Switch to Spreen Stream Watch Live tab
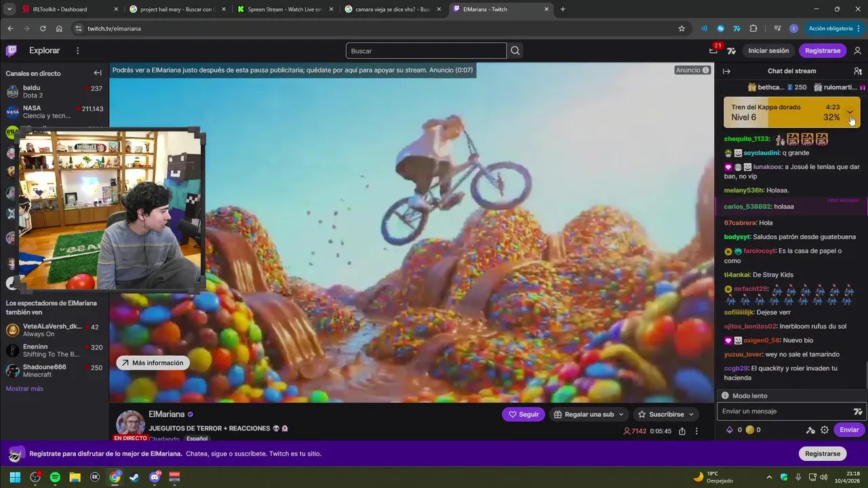 pyautogui.click(x=285, y=9)
